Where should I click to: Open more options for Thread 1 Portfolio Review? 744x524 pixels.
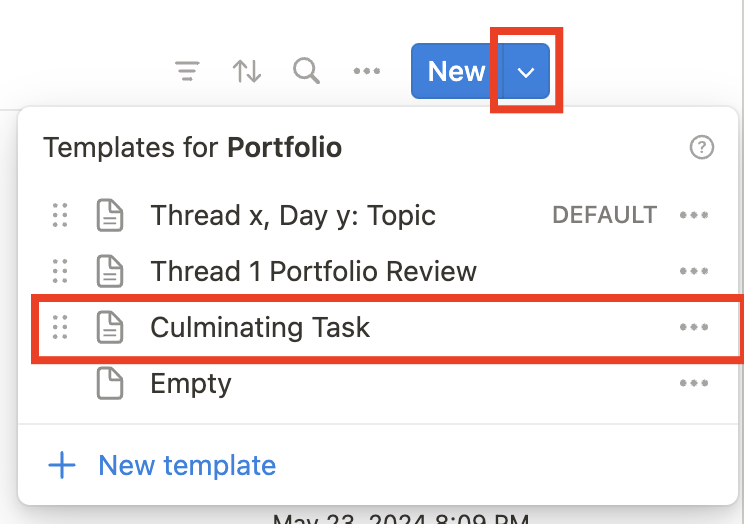(694, 271)
